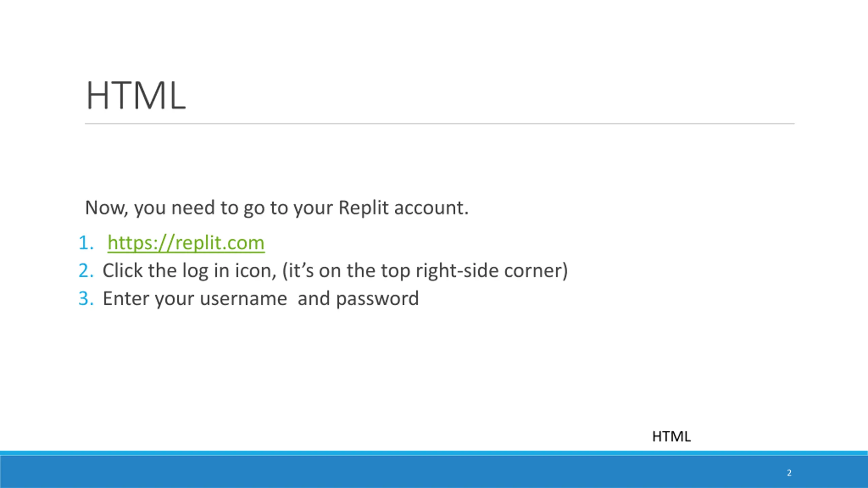The width and height of the screenshot is (868, 488).
Task: Click slide number 2 in footer
Action: (x=789, y=473)
